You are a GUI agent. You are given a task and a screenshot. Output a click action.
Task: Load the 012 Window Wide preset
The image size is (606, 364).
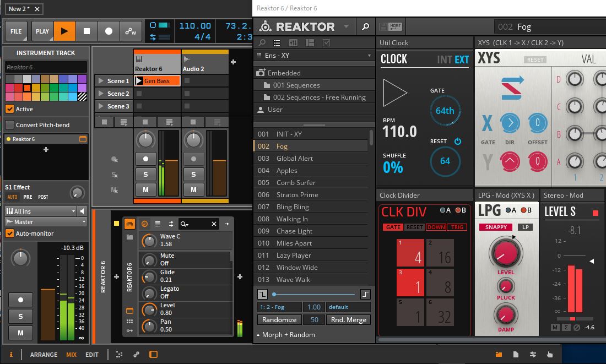point(311,268)
